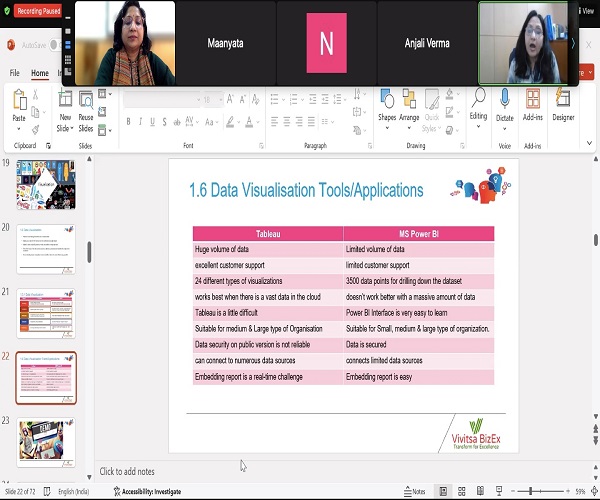Switch to Slide Sorter view
The height and width of the screenshot is (500, 600).
461,491
